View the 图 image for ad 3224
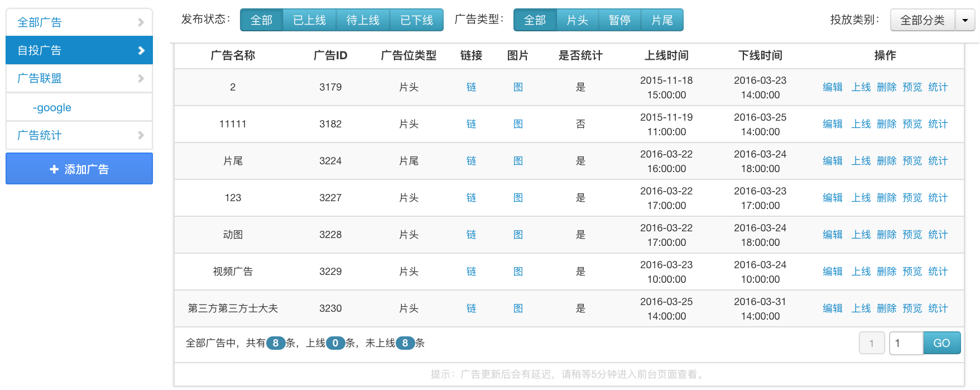 tap(518, 161)
